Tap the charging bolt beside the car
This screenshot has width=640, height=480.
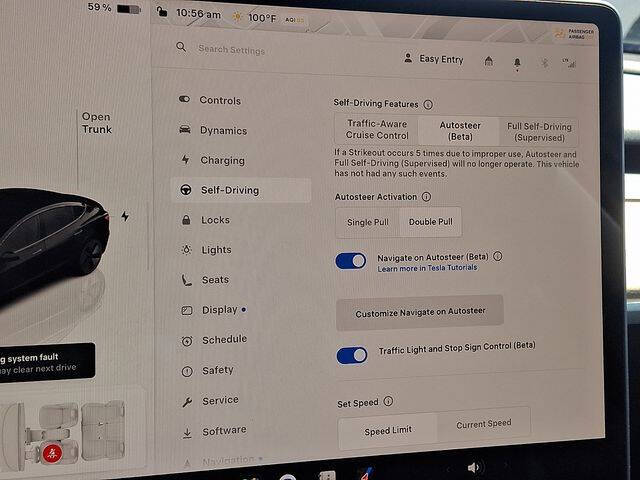[x=125, y=216]
